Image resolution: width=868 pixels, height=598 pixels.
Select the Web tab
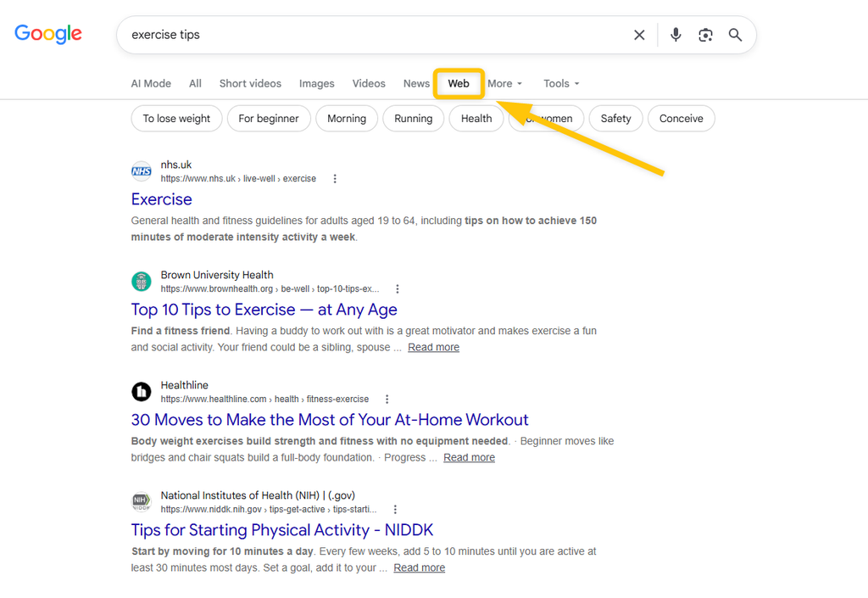tap(459, 84)
